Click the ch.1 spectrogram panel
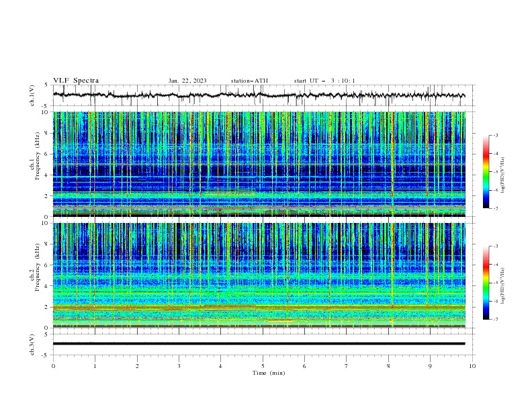532x411 pixels. tap(259, 164)
